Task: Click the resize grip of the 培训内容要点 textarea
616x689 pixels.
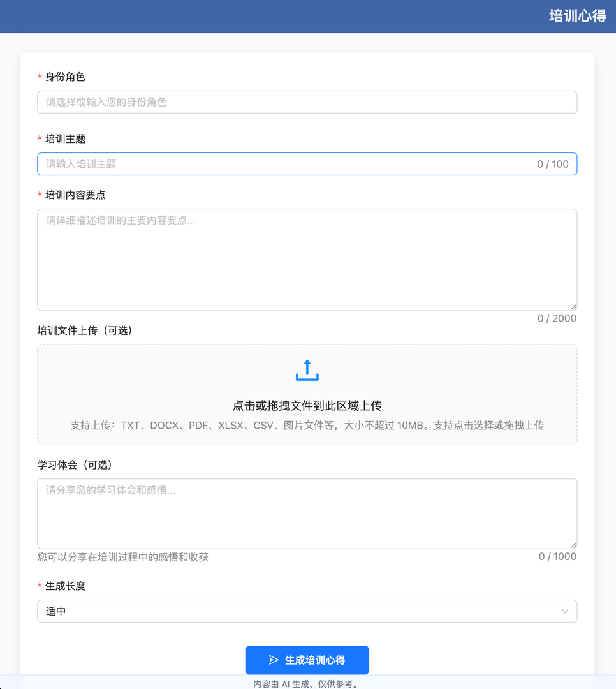Action: (573, 307)
